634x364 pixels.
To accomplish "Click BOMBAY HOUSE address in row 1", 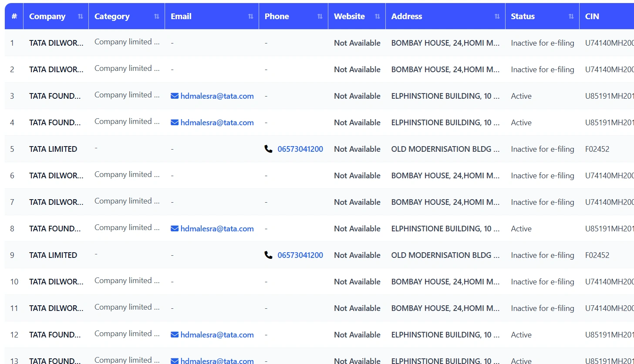I will point(445,43).
